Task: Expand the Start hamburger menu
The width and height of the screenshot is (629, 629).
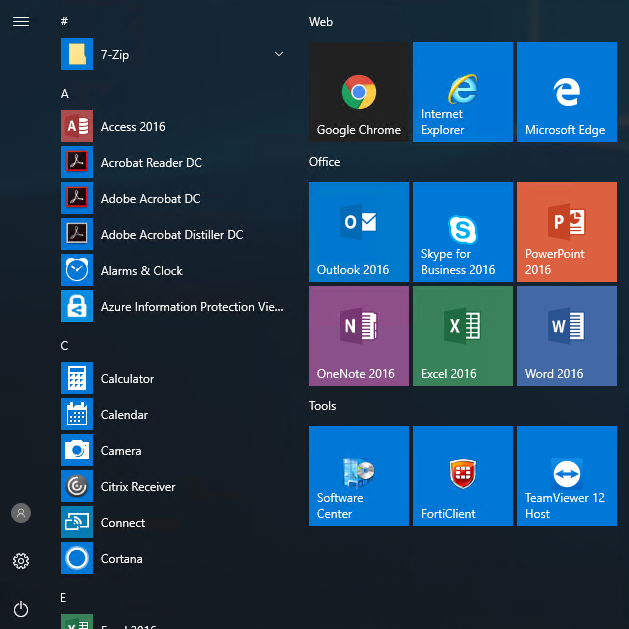Action: tap(21, 21)
